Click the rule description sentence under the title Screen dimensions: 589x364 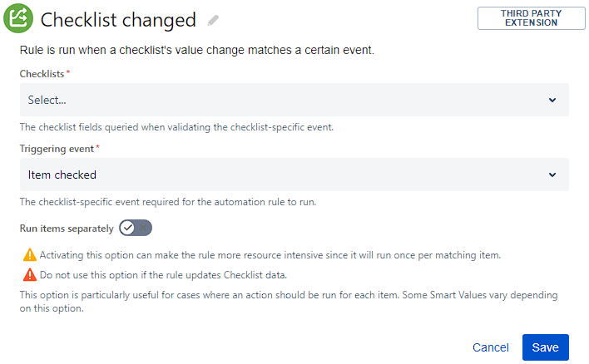pyautogui.click(x=196, y=51)
